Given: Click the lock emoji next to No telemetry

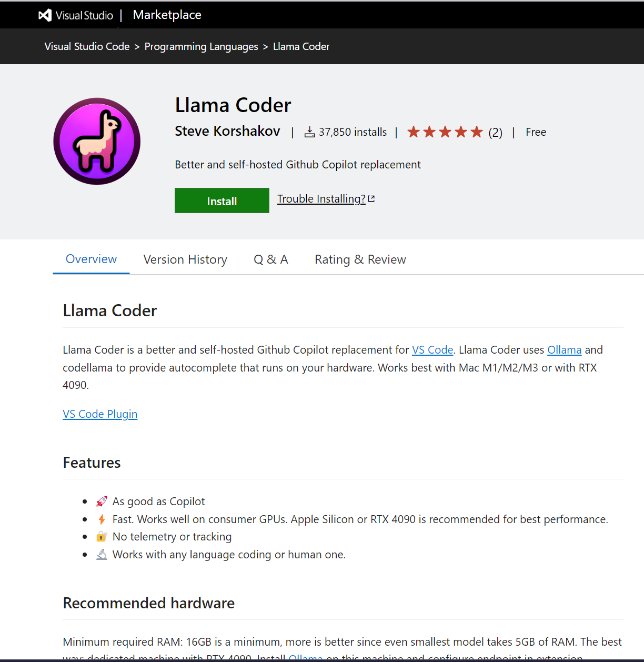Looking at the screenshot, I should (102, 536).
